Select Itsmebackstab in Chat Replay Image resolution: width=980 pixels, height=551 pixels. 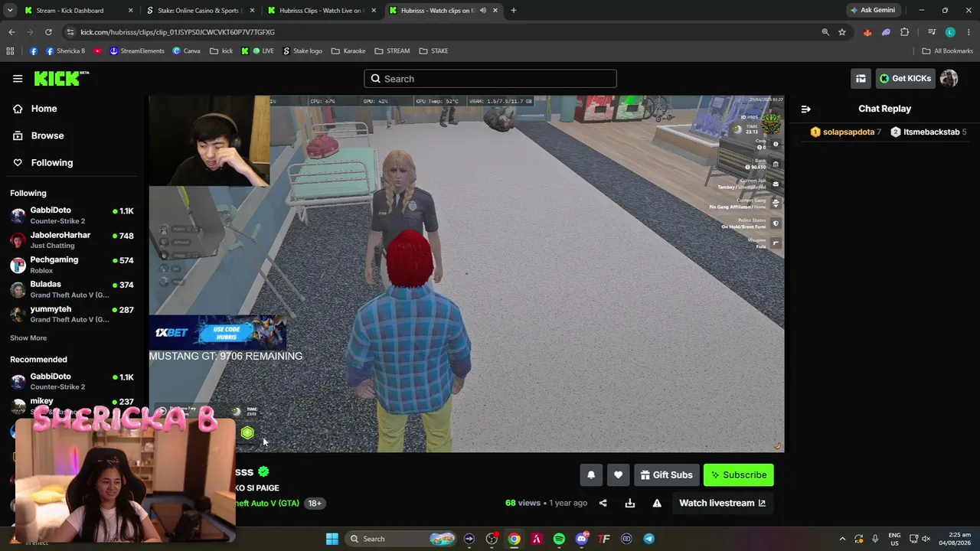(928, 132)
